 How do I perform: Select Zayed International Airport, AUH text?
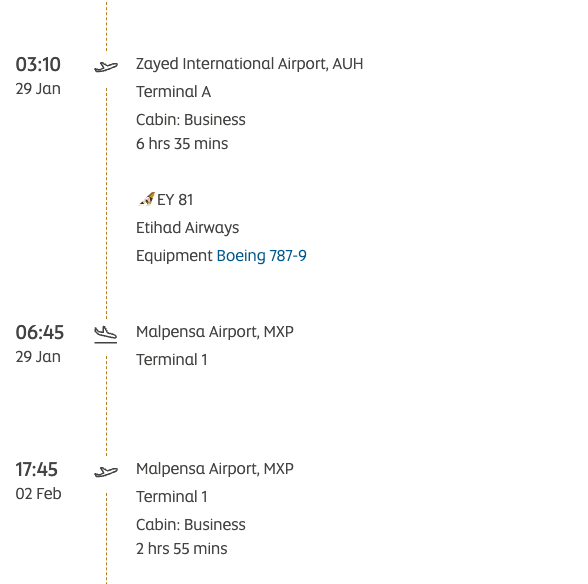coord(249,64)
